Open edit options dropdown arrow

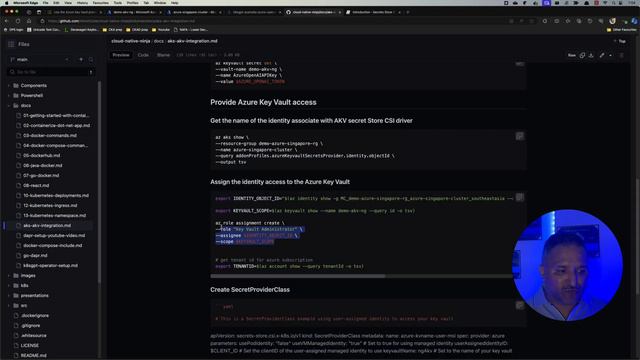(611, 55)
